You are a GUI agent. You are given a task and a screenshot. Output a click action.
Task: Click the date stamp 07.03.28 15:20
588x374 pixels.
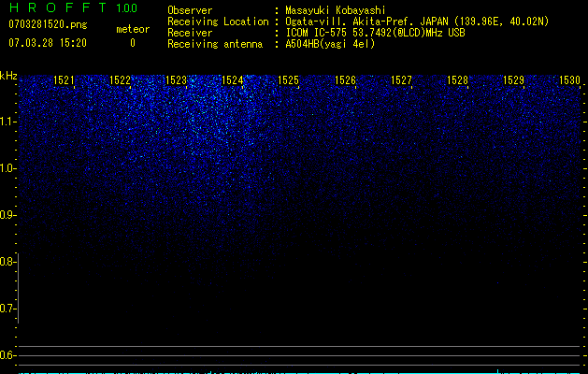point(48,43)
